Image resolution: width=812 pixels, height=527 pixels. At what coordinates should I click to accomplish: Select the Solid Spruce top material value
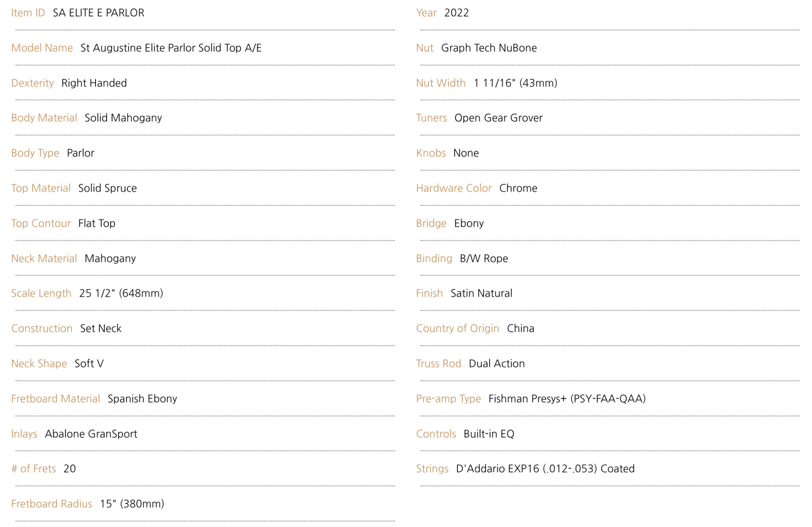(107, 188)
